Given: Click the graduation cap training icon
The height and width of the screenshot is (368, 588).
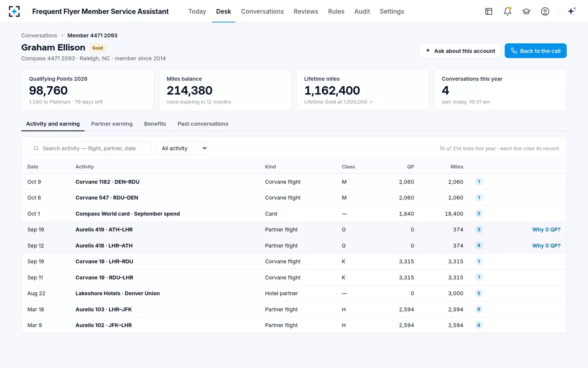Looking at the screenshot, I should tap(526, 11).
